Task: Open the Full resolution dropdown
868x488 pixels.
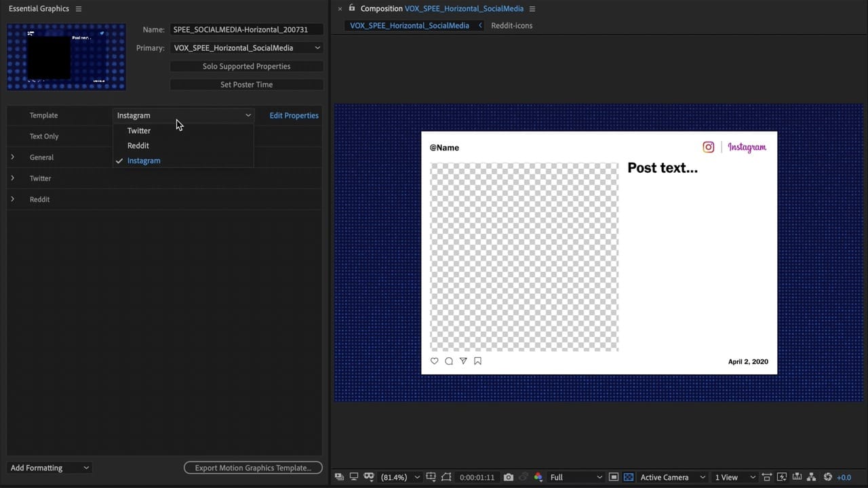Action: pos(576,477)
